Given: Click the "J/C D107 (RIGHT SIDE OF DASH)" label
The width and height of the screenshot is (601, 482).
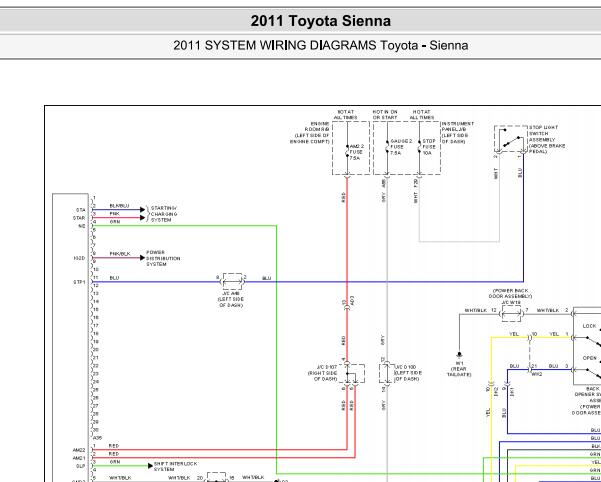Looking at the screenshot, I should [x=323, y=373].
